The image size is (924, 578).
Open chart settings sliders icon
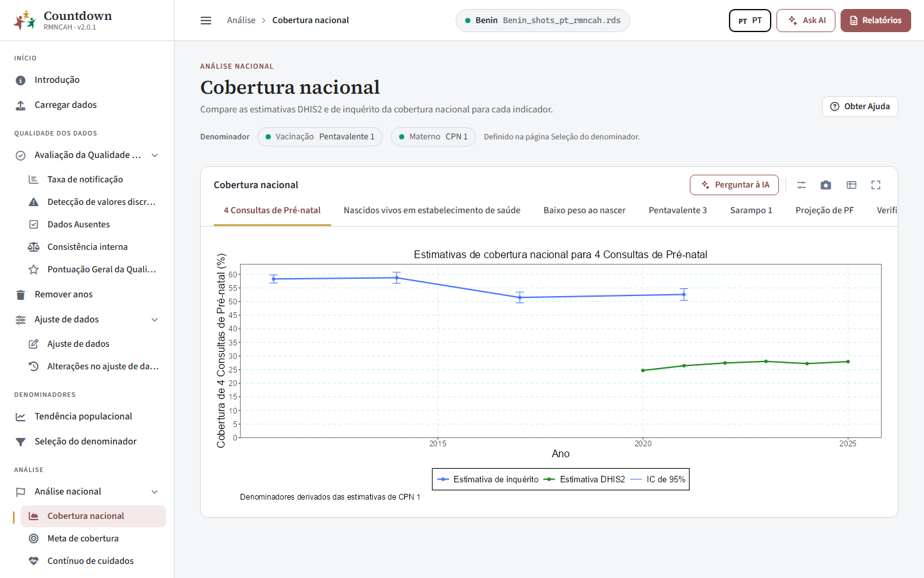coord(801,185)
